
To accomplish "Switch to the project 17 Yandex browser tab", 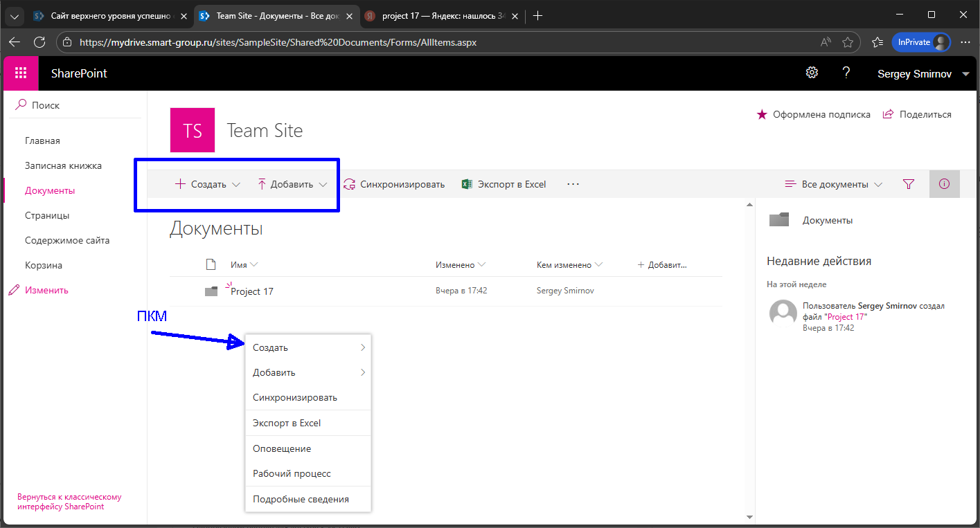I will coord(443,15).
